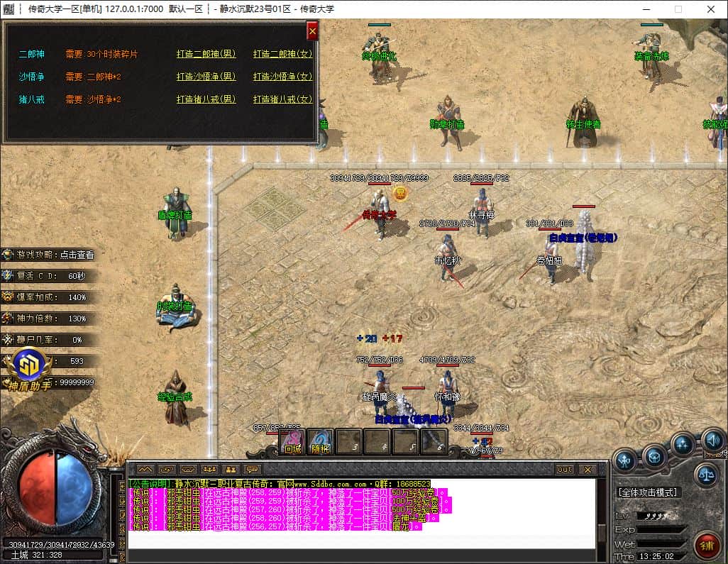Click the 鞭尸几率 status icon
This screenshot has height=564, width=728.
click(x=7, y=340)
